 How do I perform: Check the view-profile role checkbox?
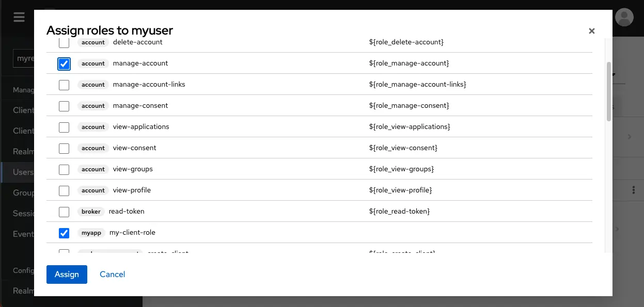64,190
